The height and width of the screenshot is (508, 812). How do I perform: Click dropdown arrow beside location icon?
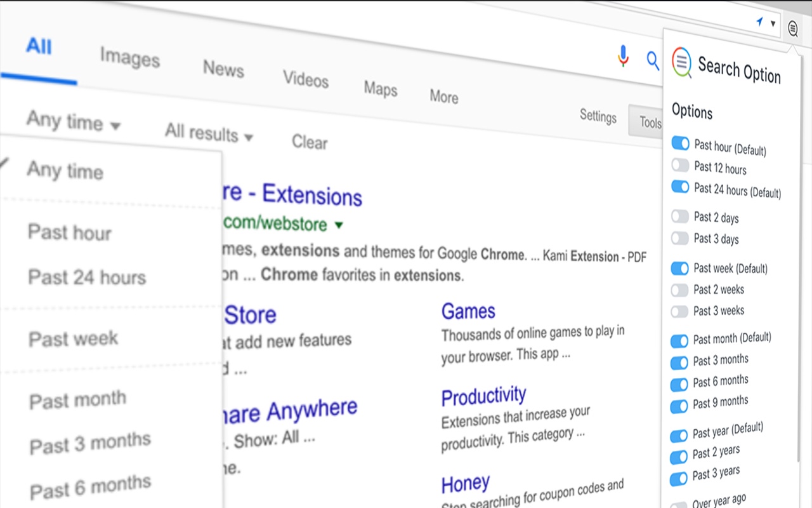pyautogui.click(x=773, y=24)
